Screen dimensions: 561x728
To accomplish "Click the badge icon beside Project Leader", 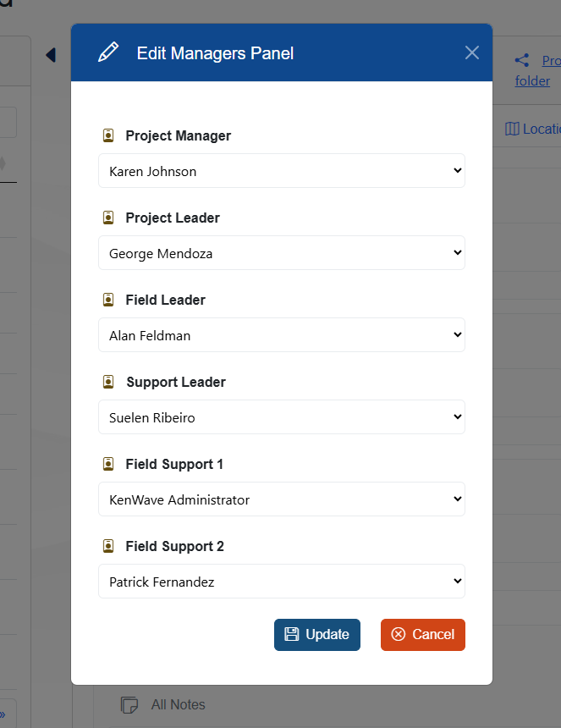I will [108, 218].
